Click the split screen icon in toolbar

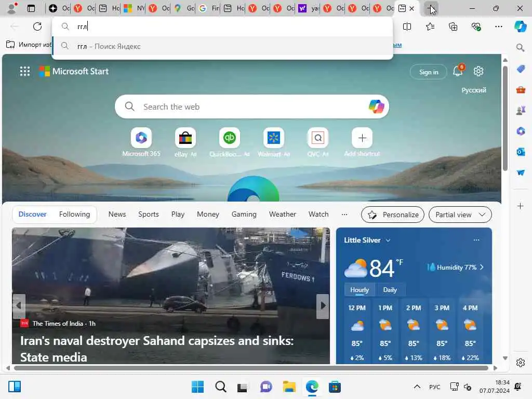pyautogui.click(x=407, y=26)
